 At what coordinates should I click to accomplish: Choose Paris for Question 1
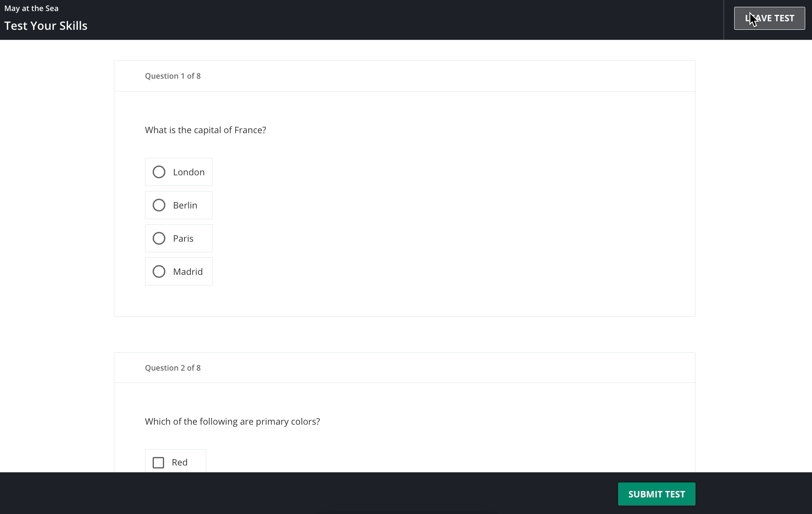[x=159, y=238]
